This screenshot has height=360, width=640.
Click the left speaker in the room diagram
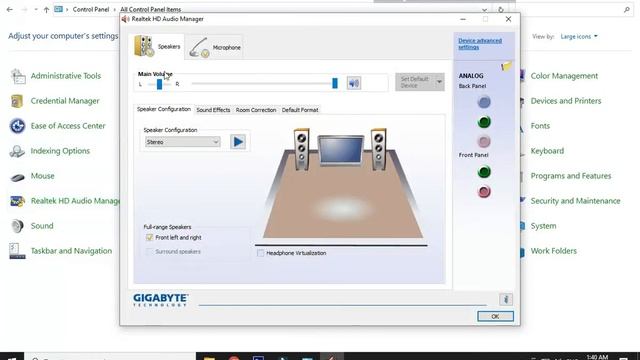pyautogui.click(x=302, y=149)
